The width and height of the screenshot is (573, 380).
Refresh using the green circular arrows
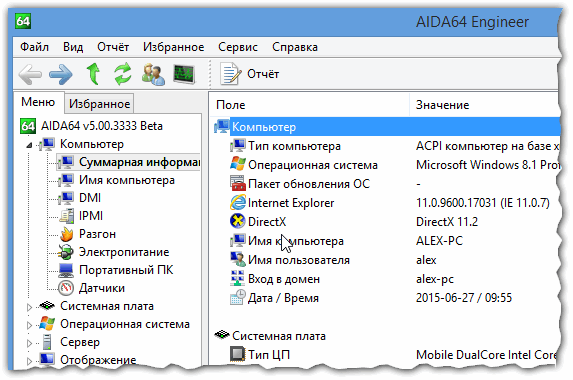click(123, 74)
